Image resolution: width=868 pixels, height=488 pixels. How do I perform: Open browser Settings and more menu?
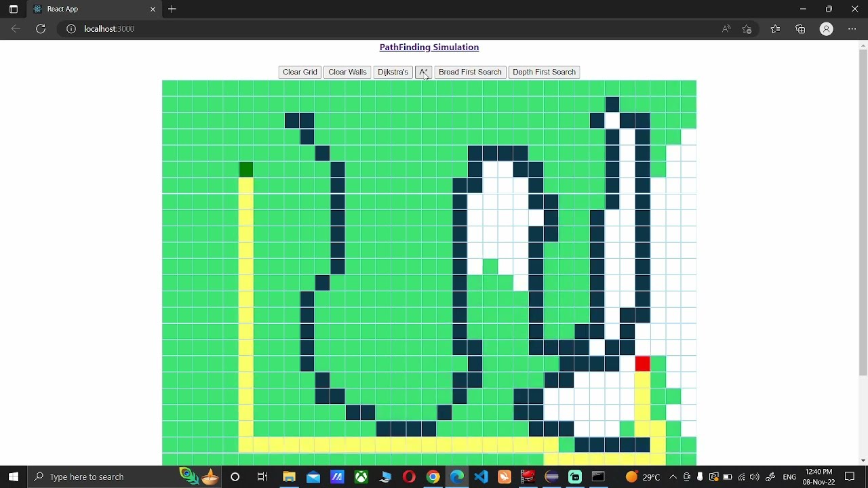852,28
